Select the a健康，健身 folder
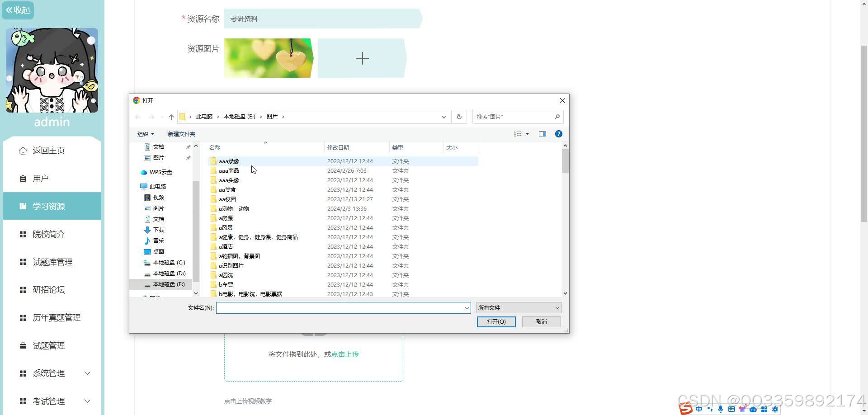 (x=344, y=237)
